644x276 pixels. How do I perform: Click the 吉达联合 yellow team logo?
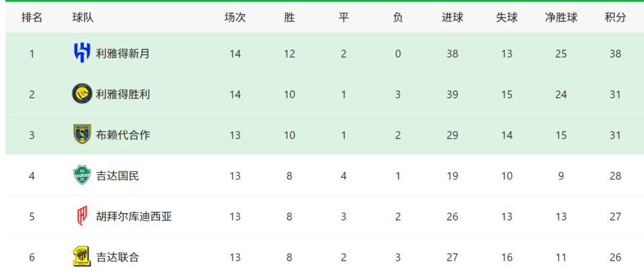pyautogui.click(x=82, y=257)
